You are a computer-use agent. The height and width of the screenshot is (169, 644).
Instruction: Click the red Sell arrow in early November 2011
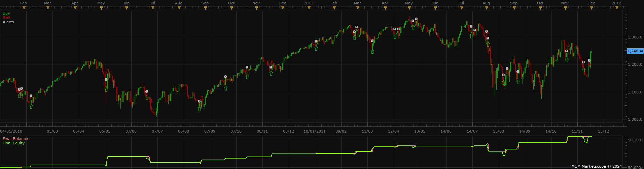click(x=568, y=45)
